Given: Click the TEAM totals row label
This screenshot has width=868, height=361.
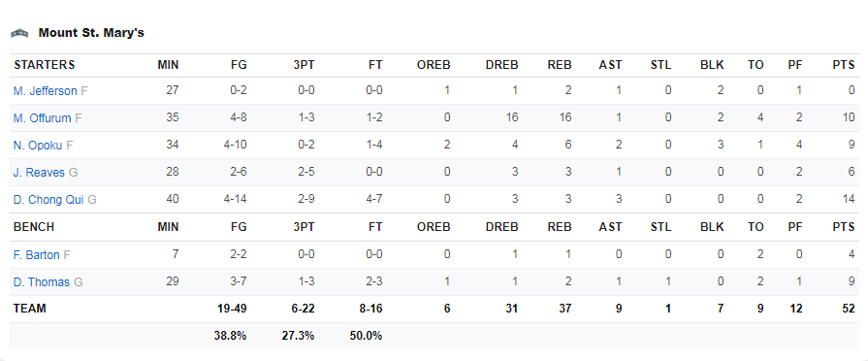Looking at the screenshot, I should pyautogui.click(x=30, y=309).
